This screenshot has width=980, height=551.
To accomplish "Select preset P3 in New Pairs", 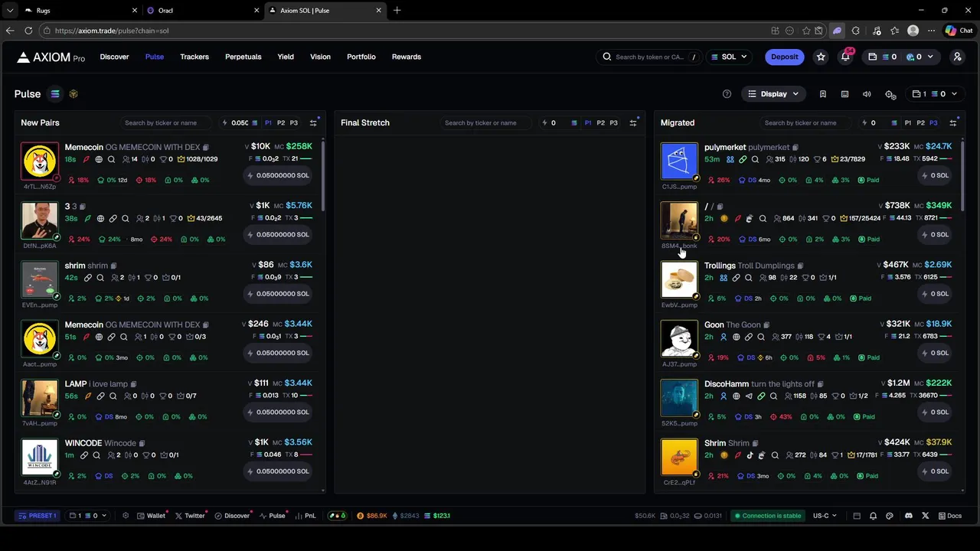I will (x=294, y=122).
